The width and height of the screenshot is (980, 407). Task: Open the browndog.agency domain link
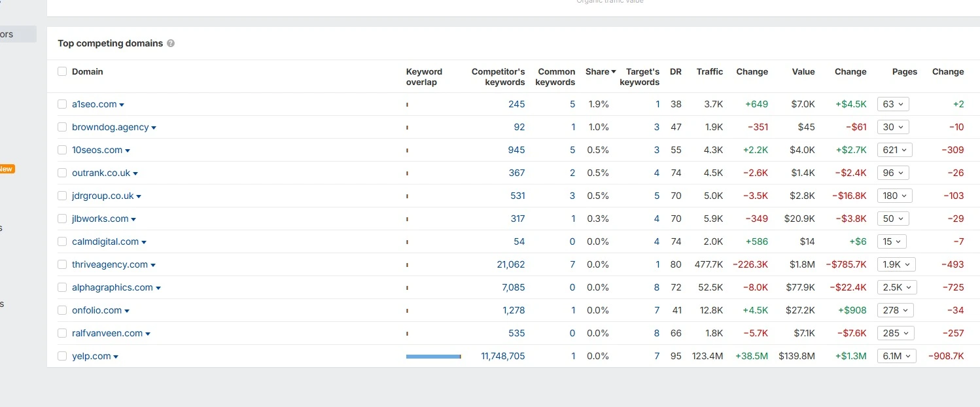tap(111, 127)
